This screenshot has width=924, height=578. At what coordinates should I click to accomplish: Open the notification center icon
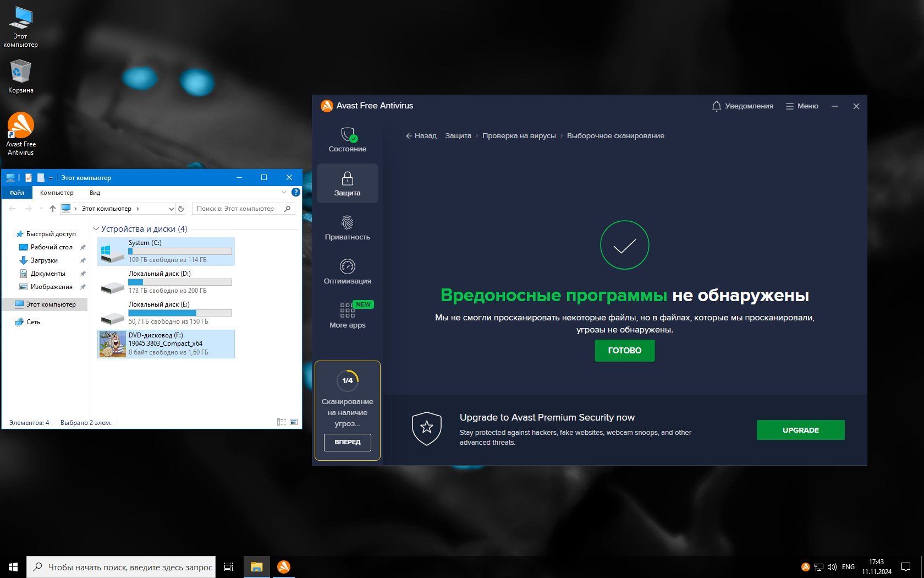[905, 567]
